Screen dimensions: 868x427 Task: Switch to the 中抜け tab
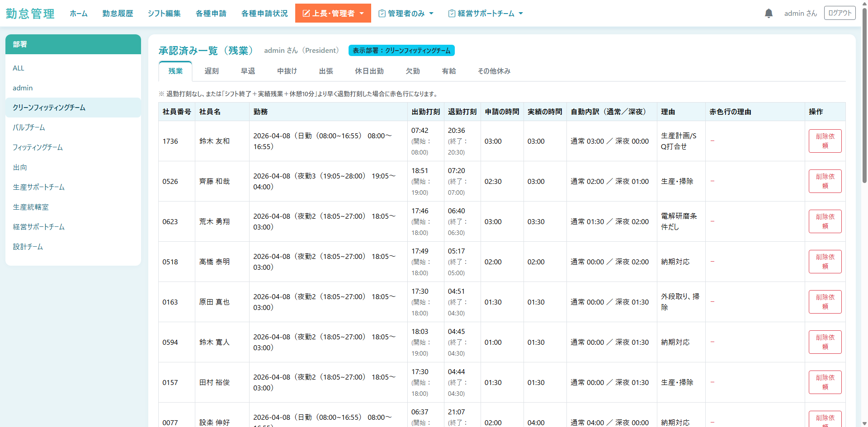pos(287,71)
